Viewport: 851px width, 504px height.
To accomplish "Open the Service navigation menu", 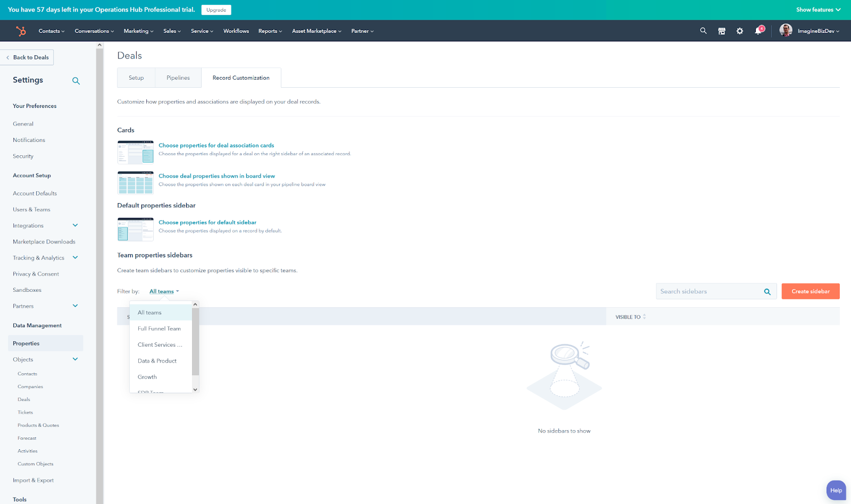I will click(202, 31).
